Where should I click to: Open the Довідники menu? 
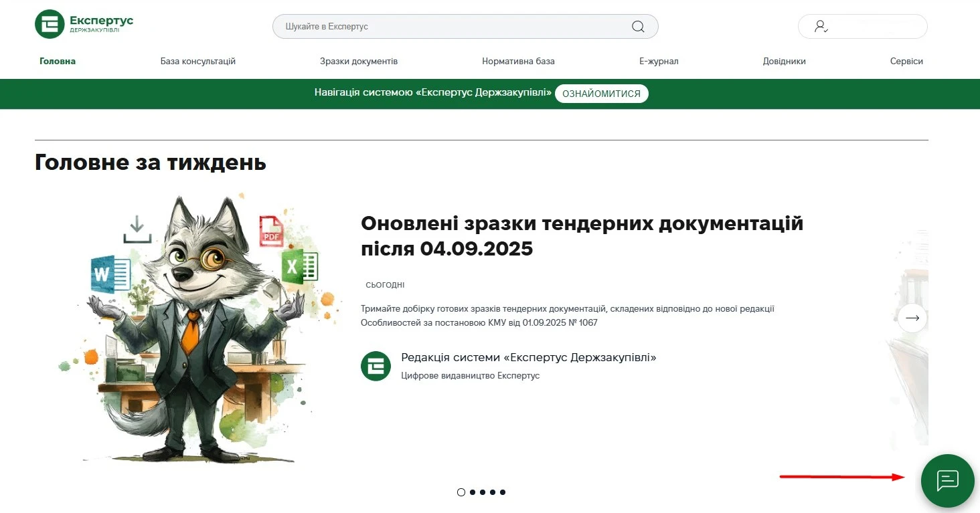(x=784, y=61)
